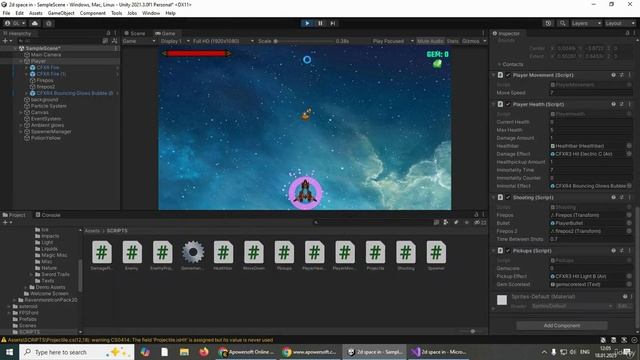Open the Layout dropdown
Image resolution: width=640 pixels, height=360 pixels.
point(619,23)
